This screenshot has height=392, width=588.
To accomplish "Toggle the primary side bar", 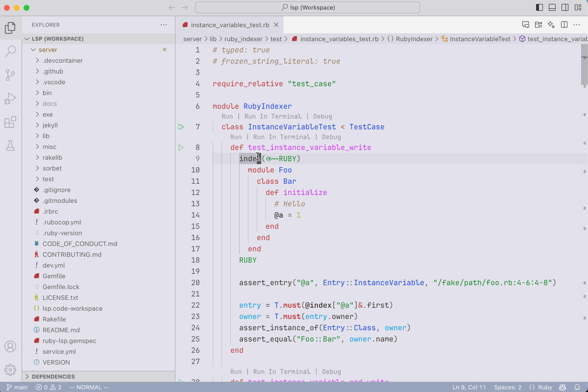I will click(x=539, y=7).
